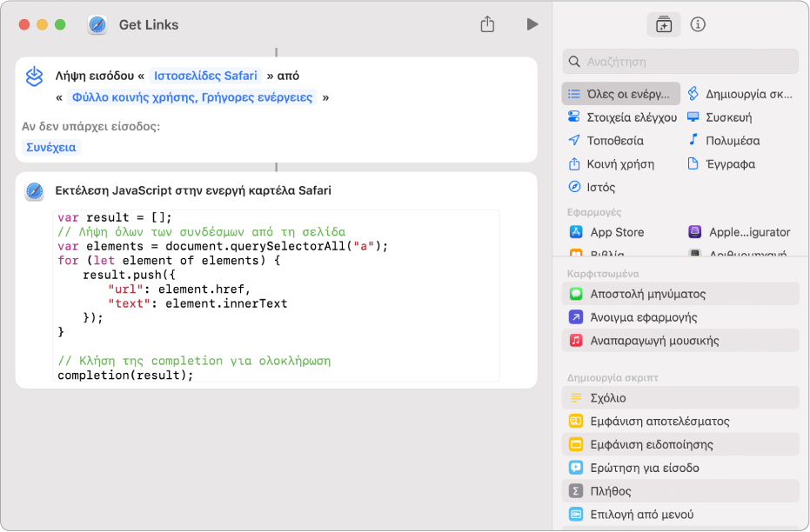Click the Get Links title
This screenshot has height=532, width=810.
click(x=149, y=24)
